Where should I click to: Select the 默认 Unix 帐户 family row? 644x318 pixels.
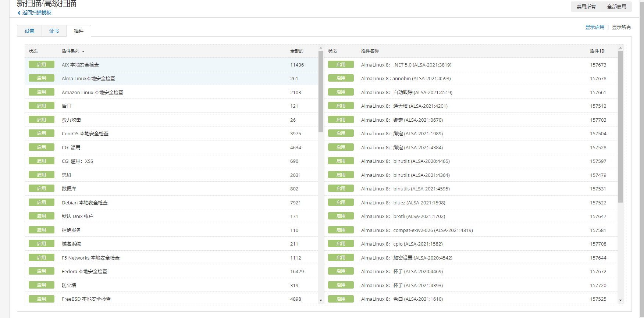pyautogui.click(x=171, y=216)
